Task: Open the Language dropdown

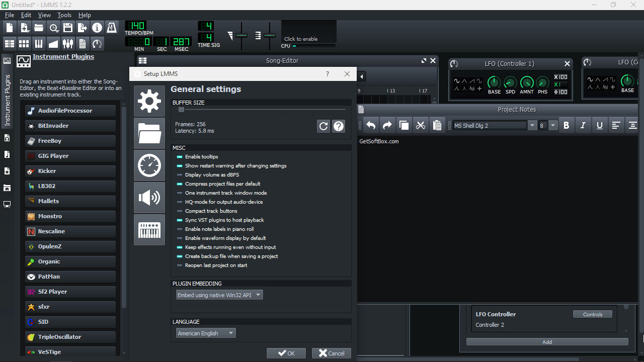Action: [206, 333]
